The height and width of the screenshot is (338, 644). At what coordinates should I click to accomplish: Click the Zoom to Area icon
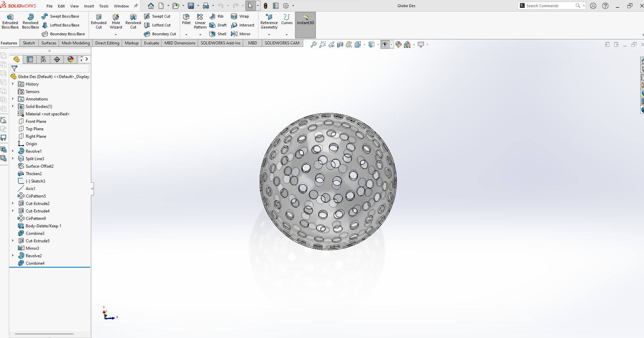click(323, 44)
